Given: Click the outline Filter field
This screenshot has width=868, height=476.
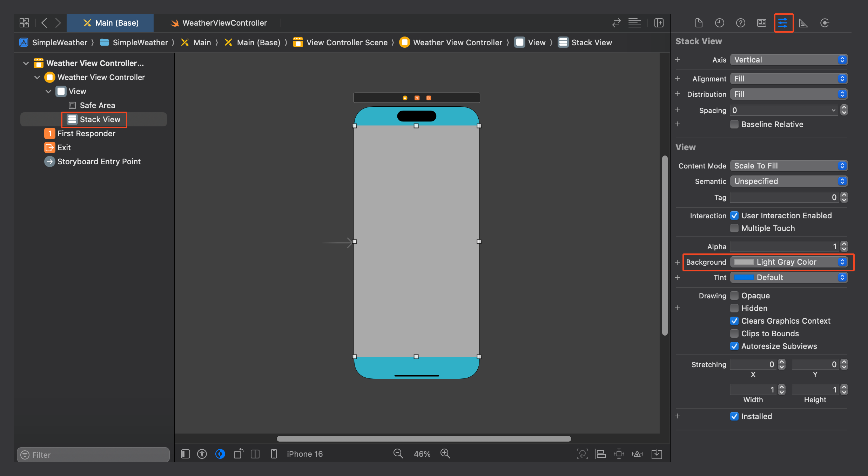Looking at the screenshot, I should click(93, 455).
